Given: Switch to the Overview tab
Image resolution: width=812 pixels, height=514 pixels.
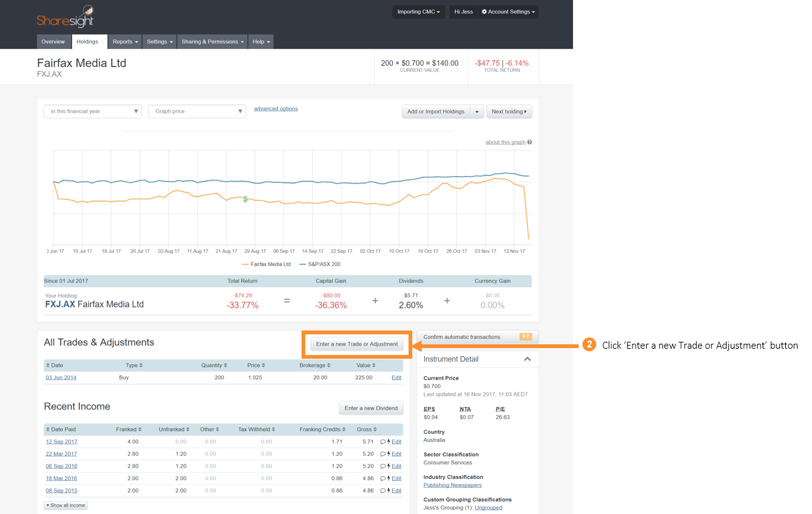Looking at the screenshot, I should (x=54, y=41).
